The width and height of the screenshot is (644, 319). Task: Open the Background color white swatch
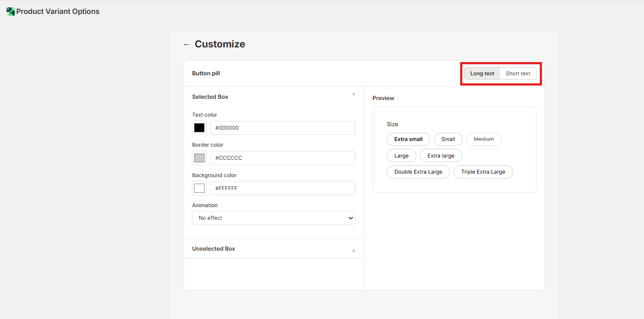tap(199, 188)
